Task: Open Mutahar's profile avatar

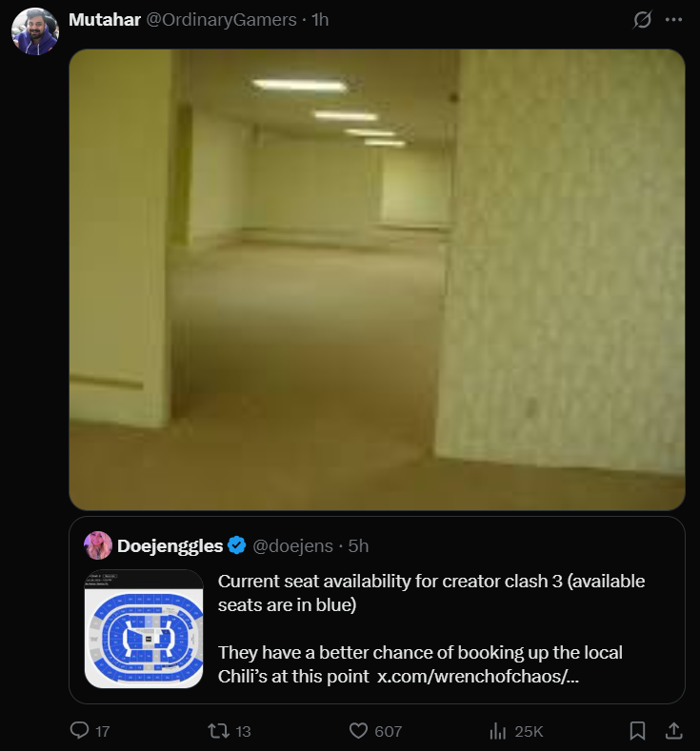Action: 35,31
